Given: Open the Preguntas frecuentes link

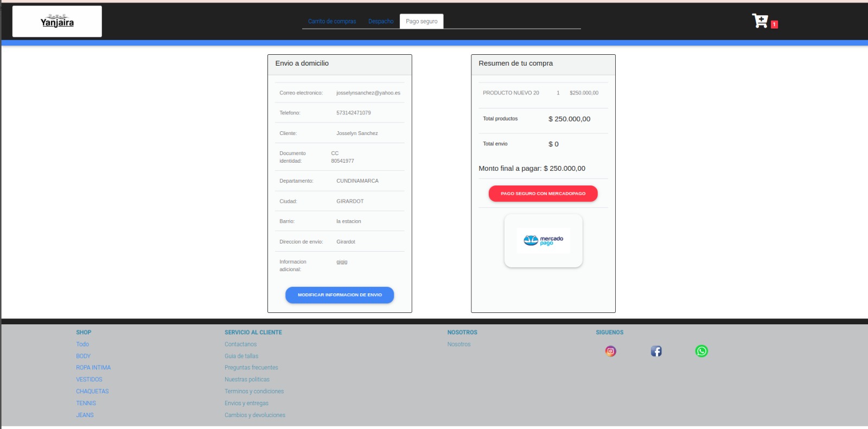Looking at the screenshot, I should pyautogui.click(x=251, y=368).
